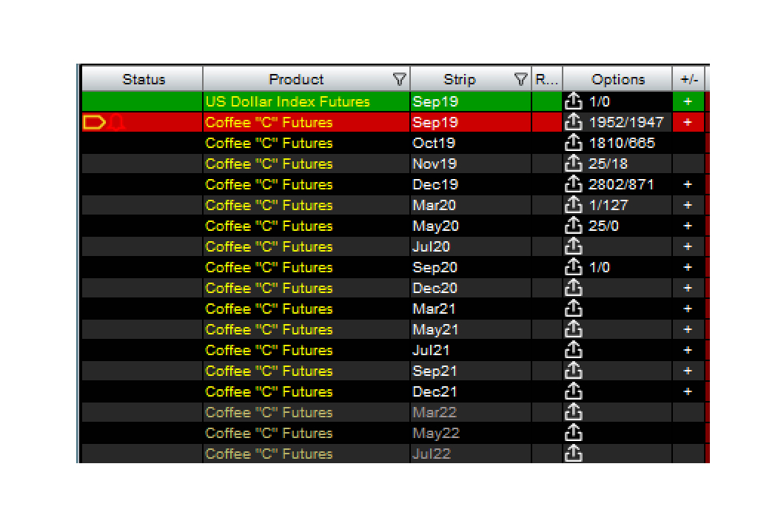
Task: Click options value 25/0
Action: coord(603,226)
